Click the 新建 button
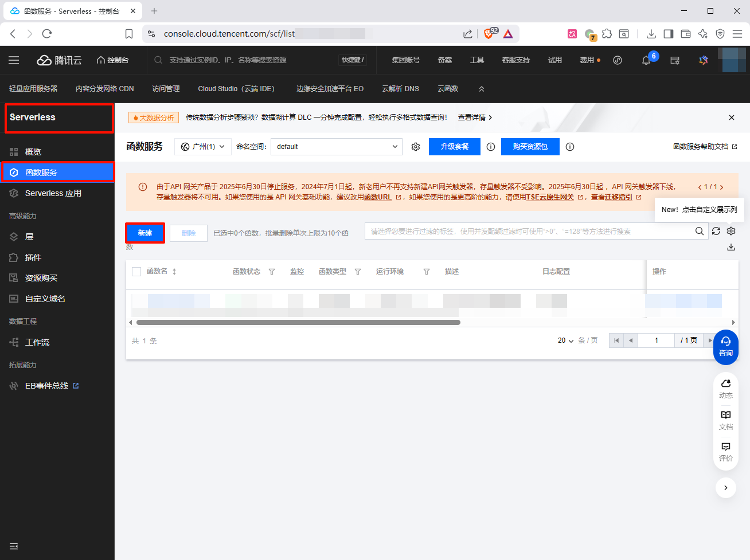This screenshot has height=560, width=750. point(145,233)
